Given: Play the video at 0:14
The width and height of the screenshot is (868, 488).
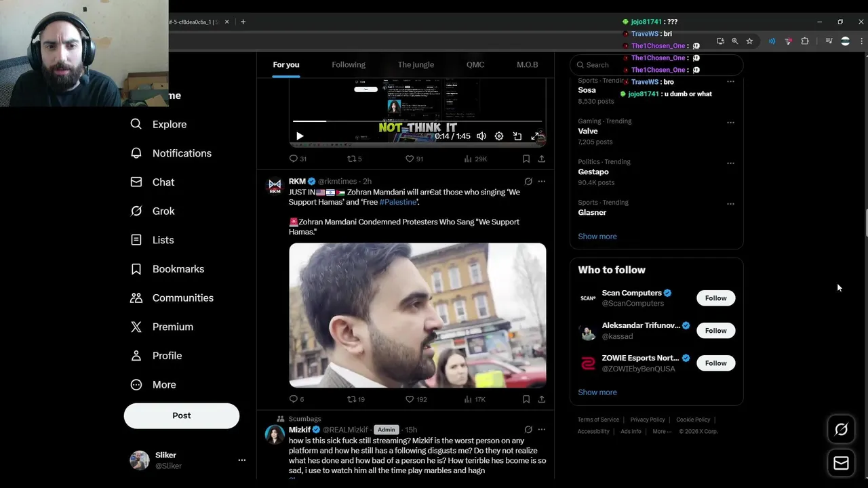Looking at the screenshot, I should click(300, 136).
